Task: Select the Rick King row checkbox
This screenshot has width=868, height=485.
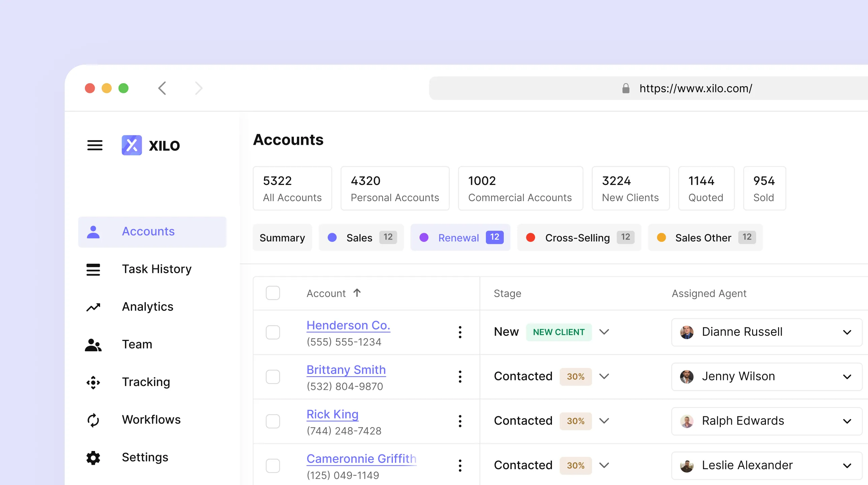Action: [x=273, y=421]
